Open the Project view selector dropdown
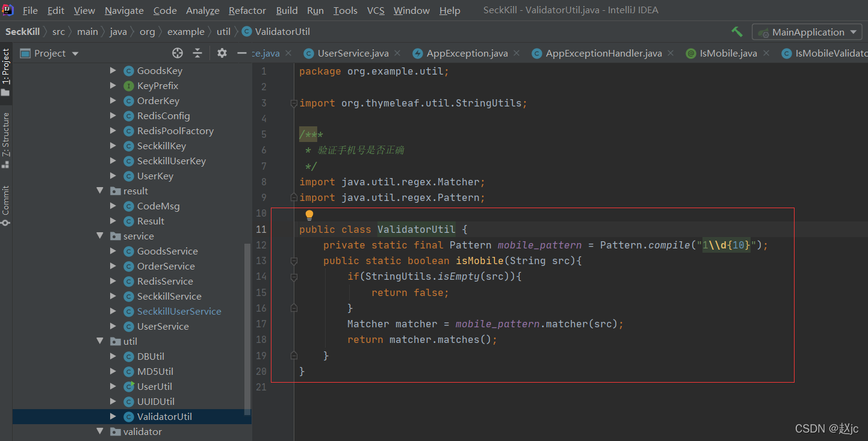 click(50, 53)
